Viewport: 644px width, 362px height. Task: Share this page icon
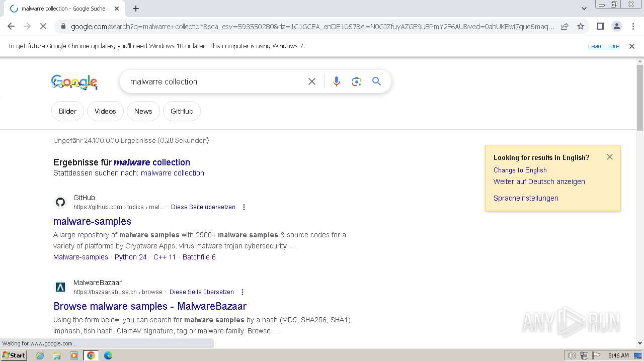pos(565,26)
